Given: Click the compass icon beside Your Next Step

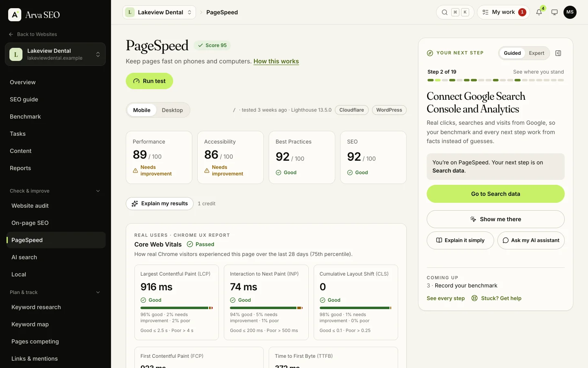Looking at the screenshot, I should pyautogui.click(x=430, y=53).
